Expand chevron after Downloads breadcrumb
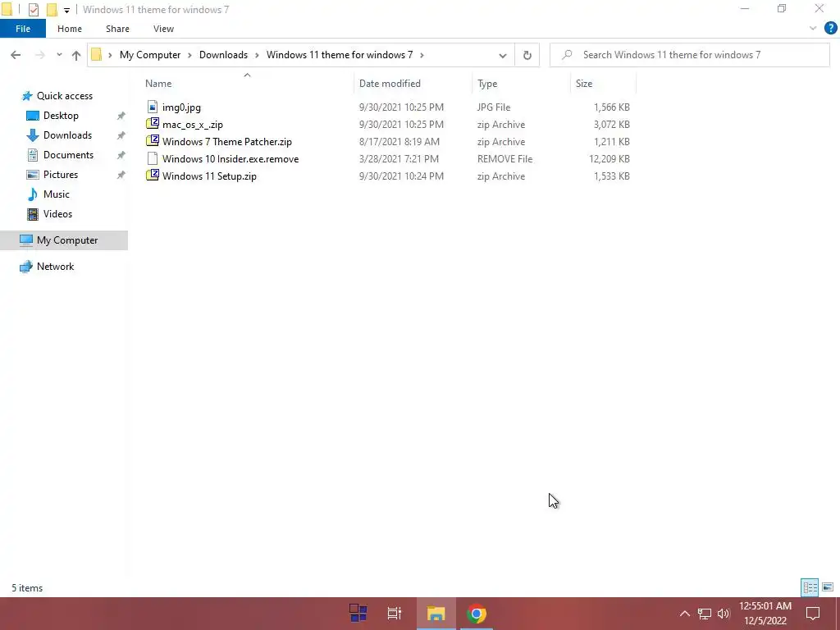The width and height of the screenshot is (840, 630). click(x=257, y=55)
